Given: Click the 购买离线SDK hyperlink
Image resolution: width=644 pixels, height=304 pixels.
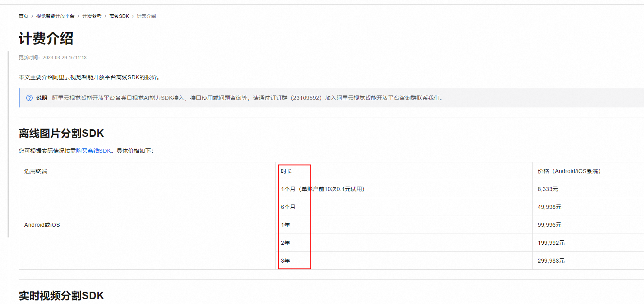Looking at the screenshot, I should (x=94, y=151).
